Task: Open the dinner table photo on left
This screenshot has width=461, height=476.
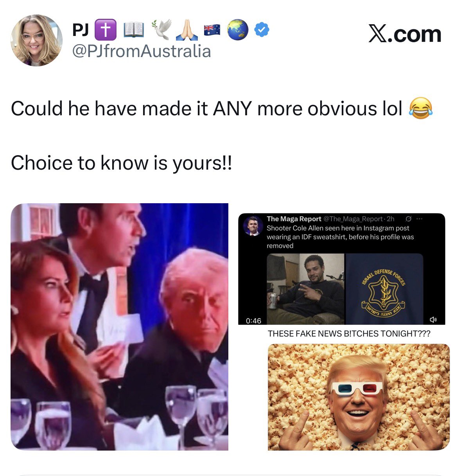Action: 119,327
